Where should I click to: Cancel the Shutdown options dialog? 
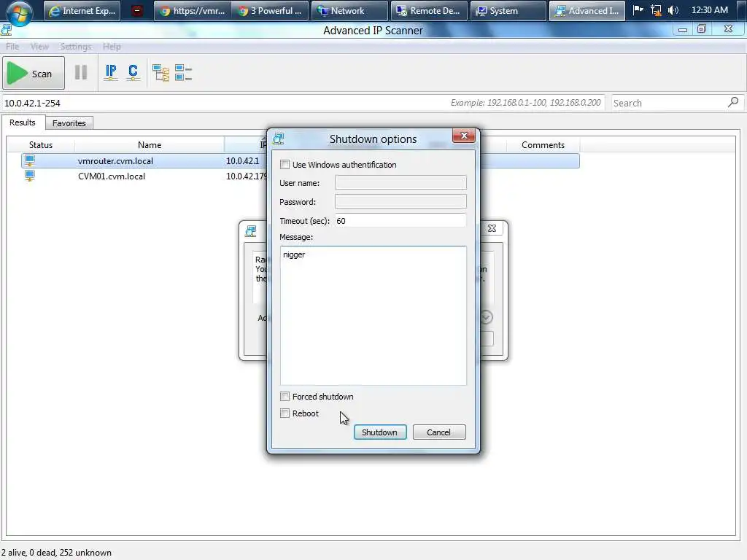tap(438, 432)
